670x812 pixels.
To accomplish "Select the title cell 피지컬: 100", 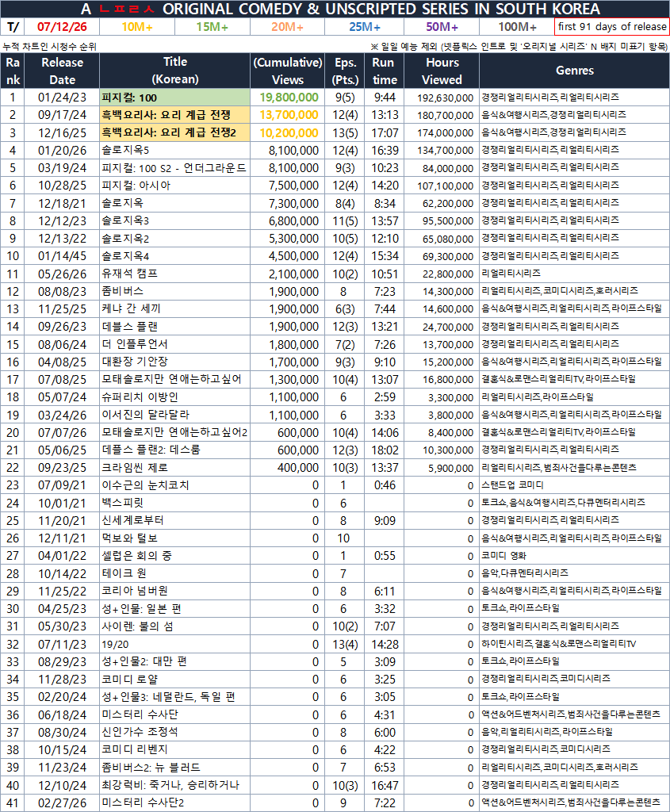I will 174,98.
